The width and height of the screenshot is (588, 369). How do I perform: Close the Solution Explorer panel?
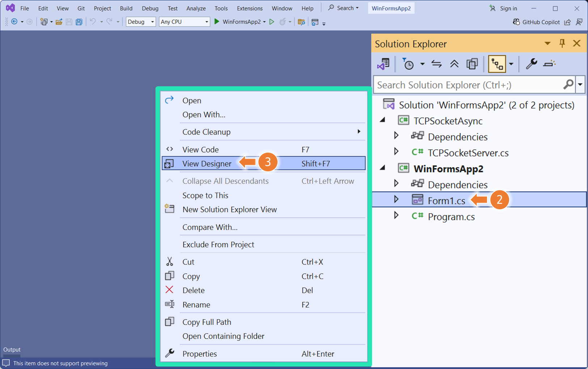[577, 43]
